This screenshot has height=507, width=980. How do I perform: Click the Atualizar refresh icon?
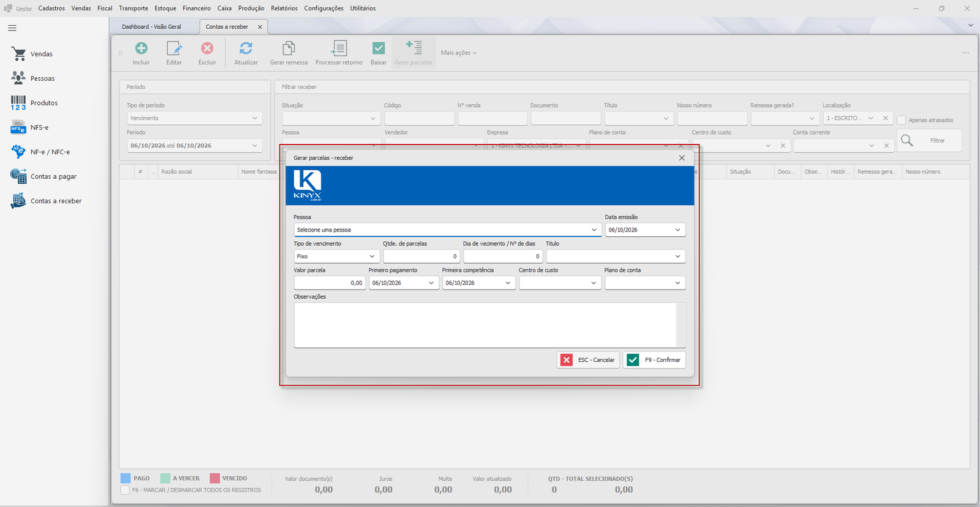tap(246, 48)
